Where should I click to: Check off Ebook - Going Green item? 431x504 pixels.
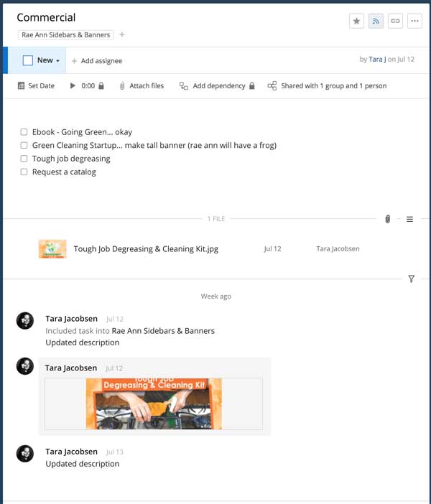(x=24, y=132)
